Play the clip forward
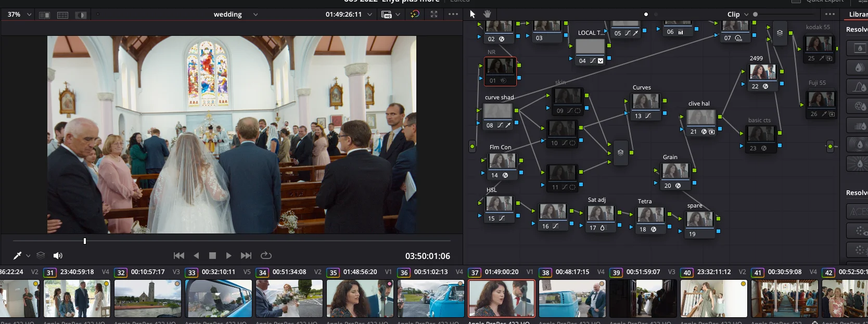Screen dimensions: 868x324 [x=228, y=255]
